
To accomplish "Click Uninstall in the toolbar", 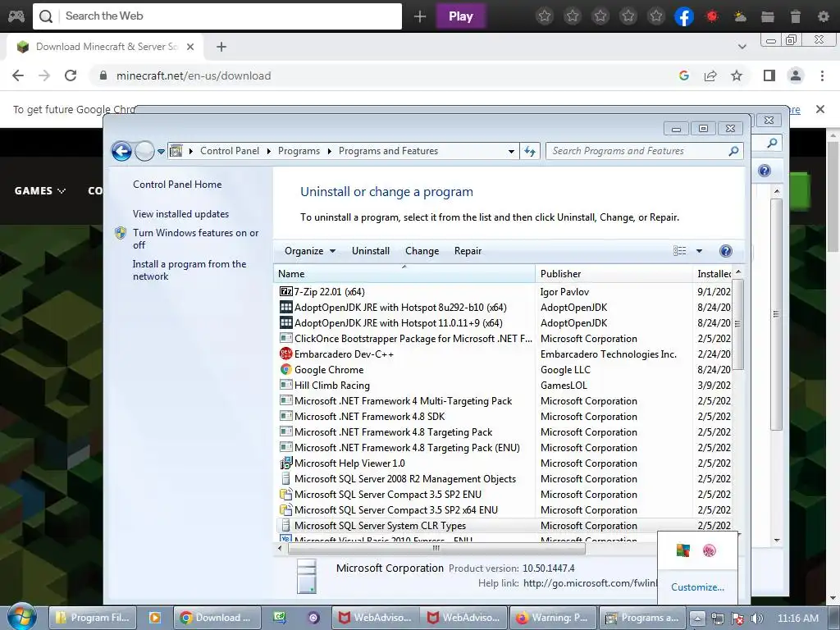I will (x=371, y=251).
